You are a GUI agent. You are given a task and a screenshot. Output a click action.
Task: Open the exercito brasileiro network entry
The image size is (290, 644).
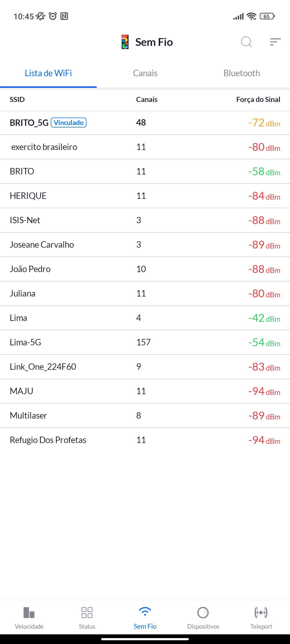click(145, 147)
